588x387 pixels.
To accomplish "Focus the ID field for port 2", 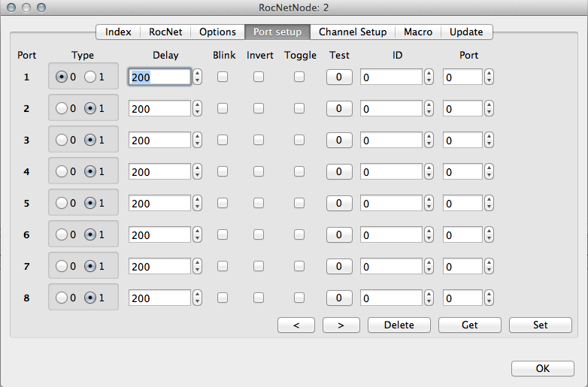I will pos(391,108).
